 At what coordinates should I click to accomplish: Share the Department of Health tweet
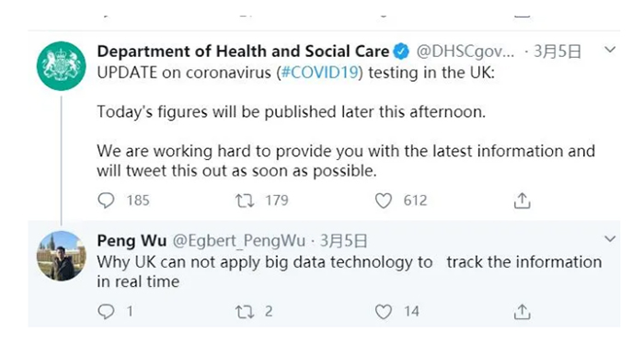pos(522,201)
